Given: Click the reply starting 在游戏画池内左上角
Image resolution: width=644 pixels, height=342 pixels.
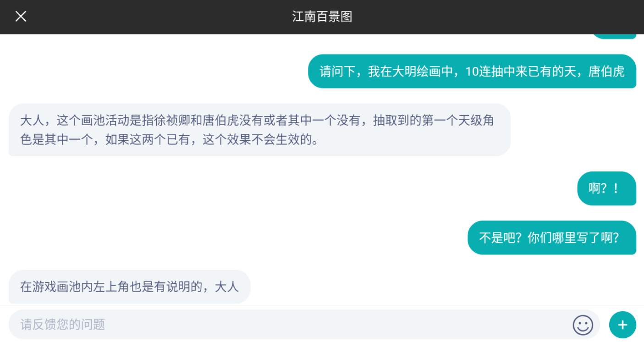Looking at the screenshot, I should click(129, 287).
